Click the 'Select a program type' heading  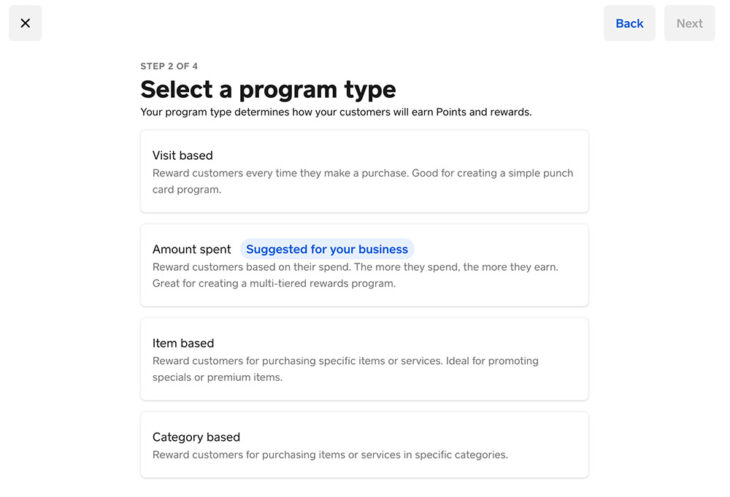click(x=268, y=89)
